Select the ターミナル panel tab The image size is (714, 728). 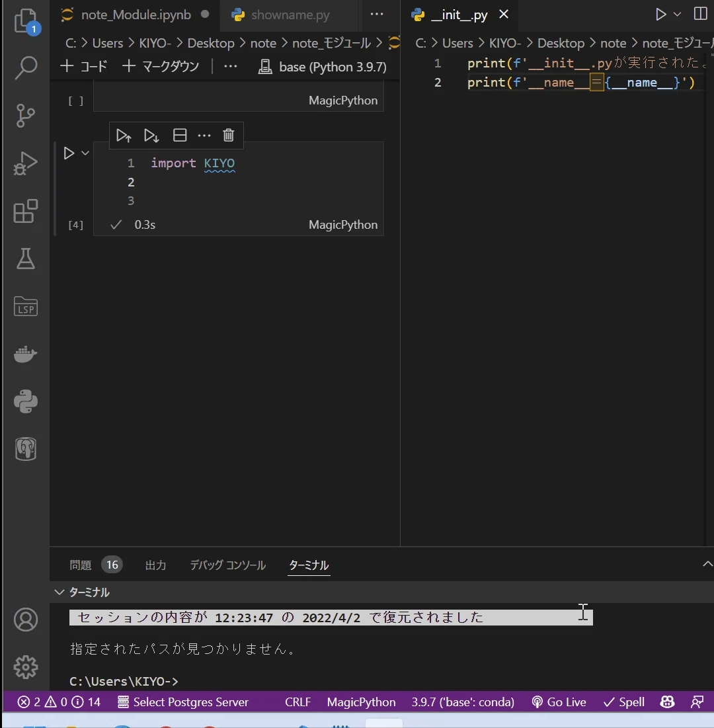(309, 565)
